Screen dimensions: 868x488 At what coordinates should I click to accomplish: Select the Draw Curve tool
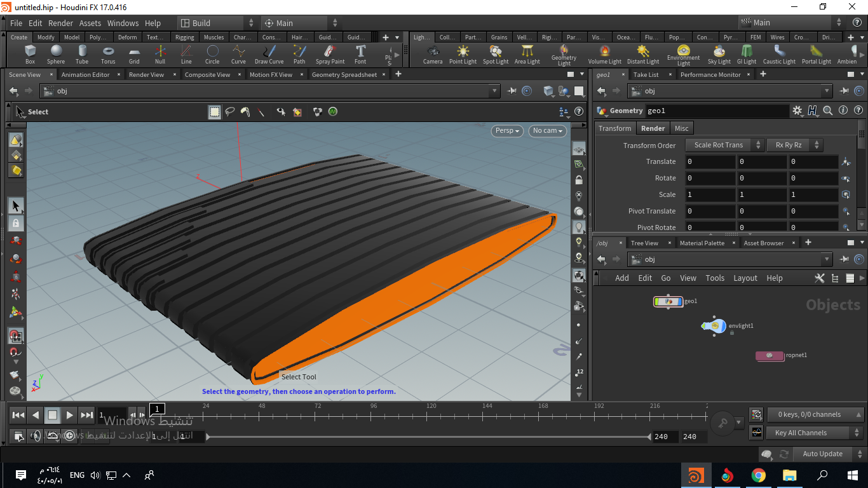tap(269, 55)
